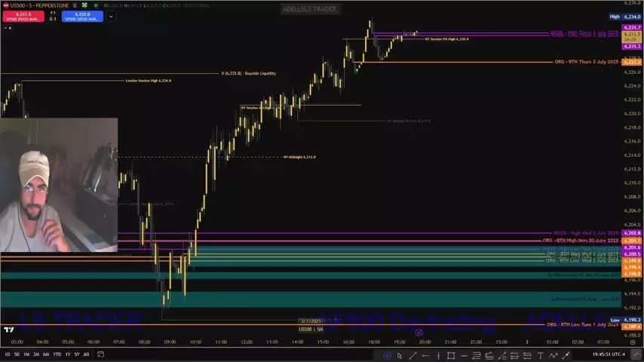Click the TradingView logo on chart
This screenshot has height=362, width=644.
pyautogui.click(x=8, y=330)
